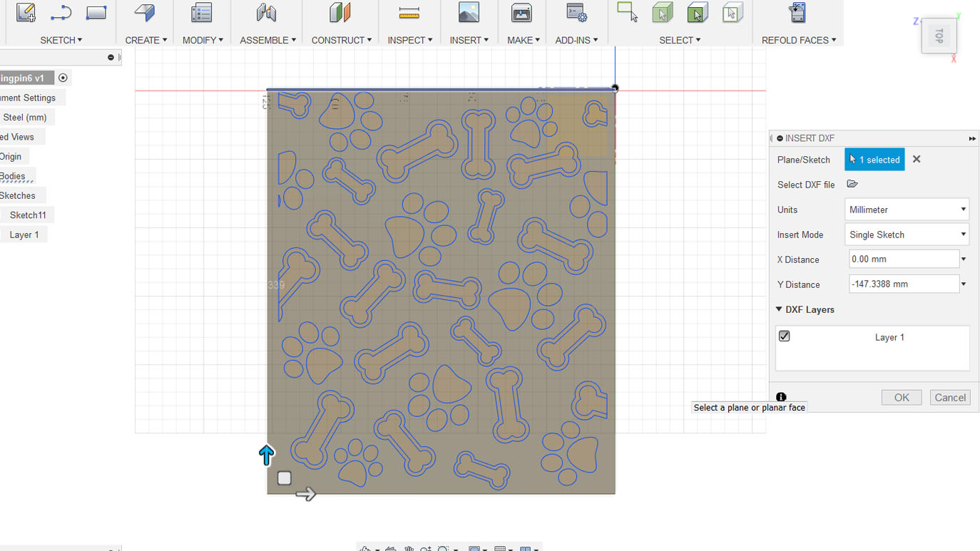980x551 pixels.
Task: Click the X Distance input field
Action: [x=904, y=259]
